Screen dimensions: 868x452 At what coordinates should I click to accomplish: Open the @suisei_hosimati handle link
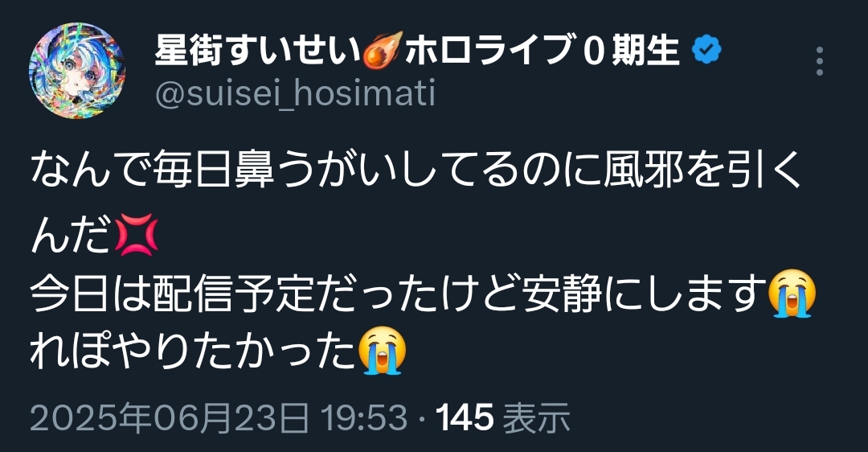pos(295,93)
